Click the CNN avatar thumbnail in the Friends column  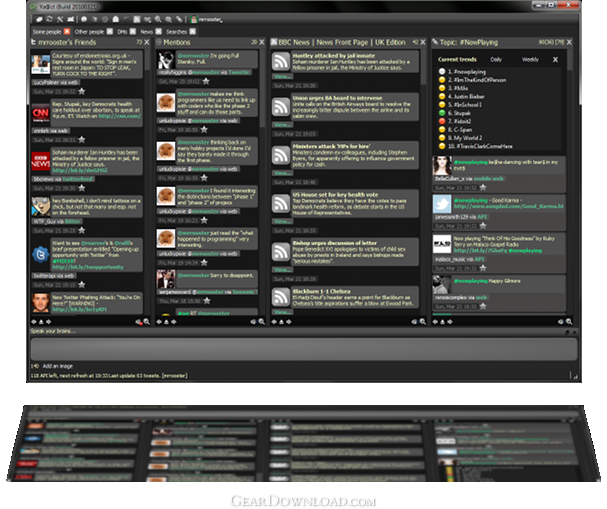click(x=40, y=113)
